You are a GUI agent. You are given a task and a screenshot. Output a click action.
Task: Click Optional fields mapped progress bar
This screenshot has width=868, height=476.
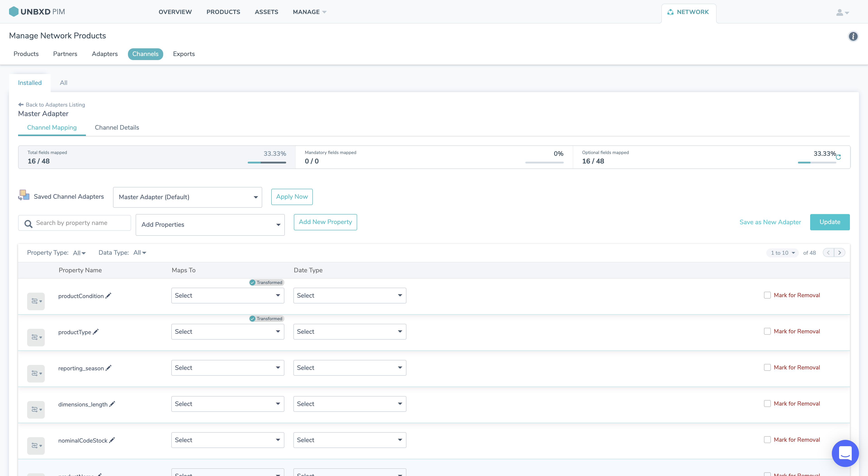817,163
